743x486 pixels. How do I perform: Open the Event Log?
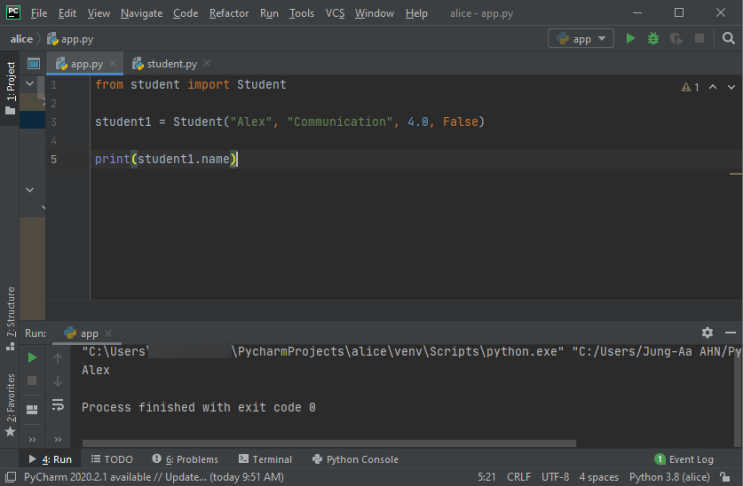tap(684, 459)
